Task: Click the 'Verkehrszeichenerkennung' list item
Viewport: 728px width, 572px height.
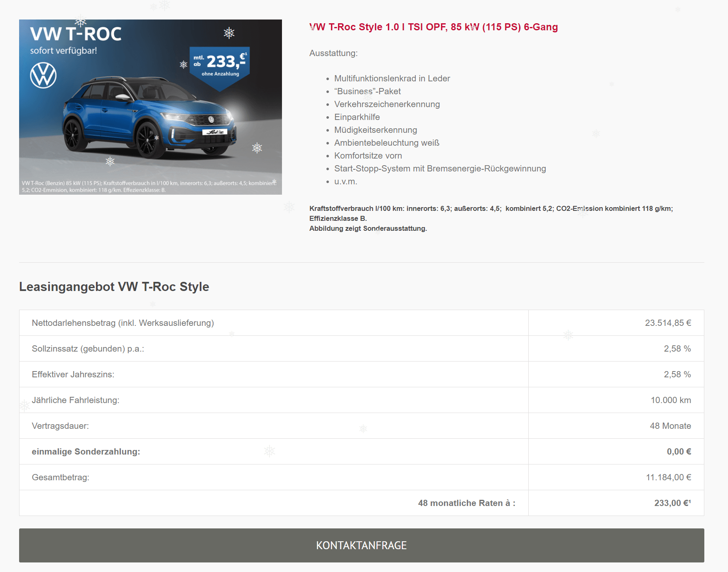Action: [387, 104]
